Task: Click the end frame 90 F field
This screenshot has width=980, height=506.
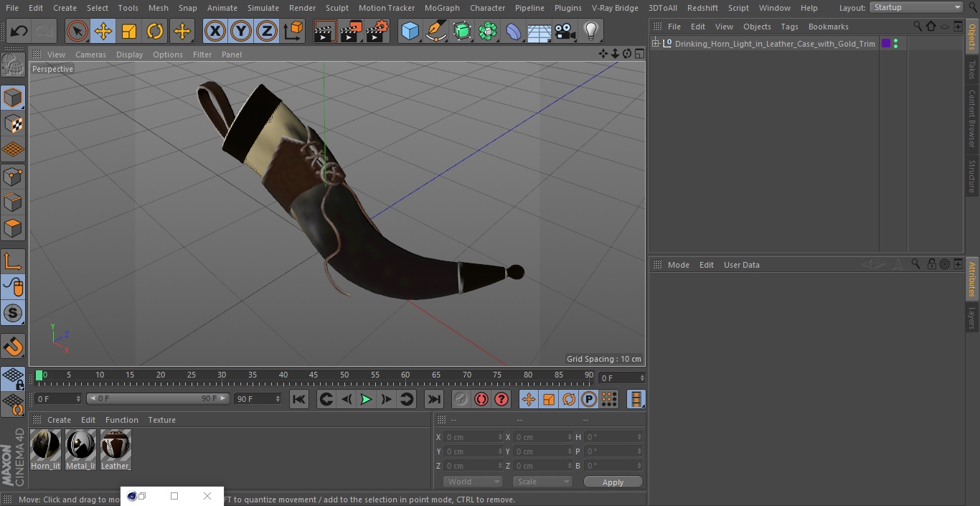Action: pos(258,398)
